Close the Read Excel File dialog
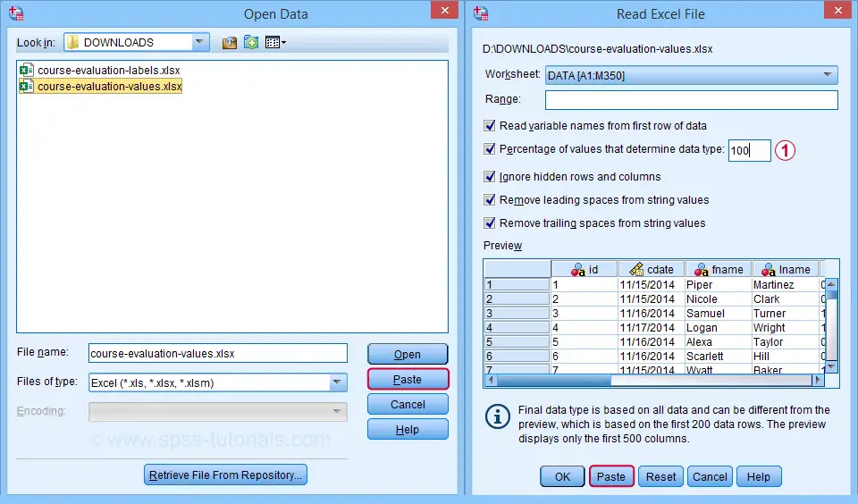The image size is (858, 504). [x=837, y=11]
